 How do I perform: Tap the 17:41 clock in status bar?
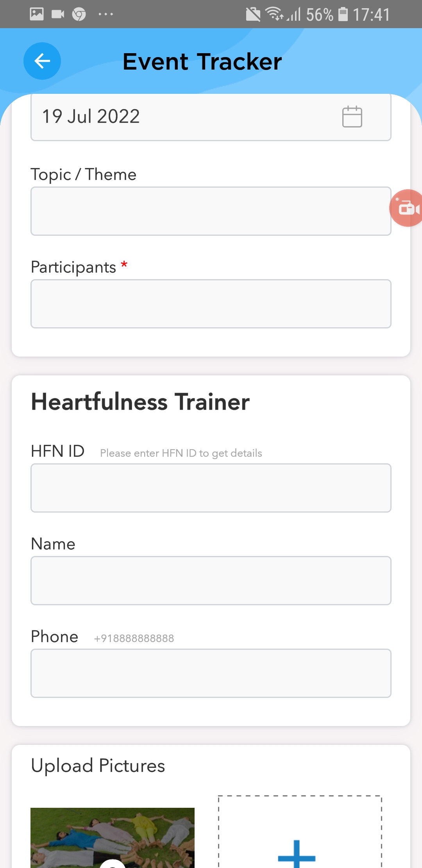[x=371, y=15]
